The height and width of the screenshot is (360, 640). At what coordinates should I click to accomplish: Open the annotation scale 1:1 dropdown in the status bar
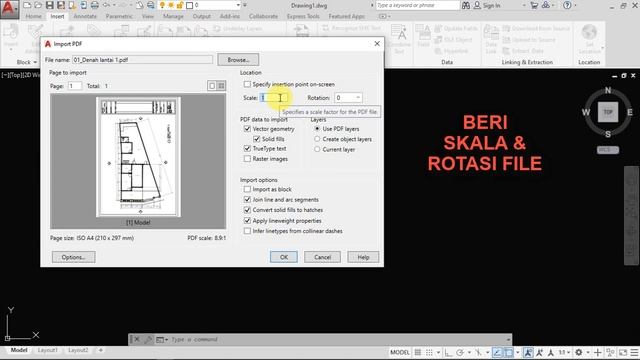pyautogui.click(x=564, y=352)
